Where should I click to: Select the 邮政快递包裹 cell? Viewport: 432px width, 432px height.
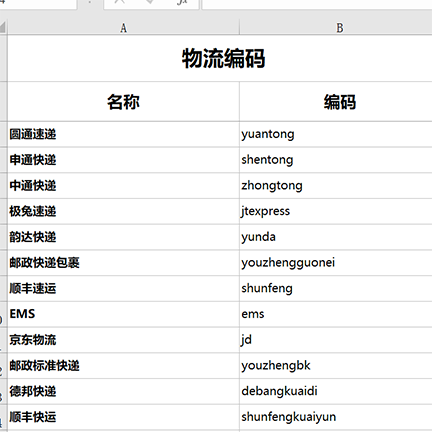123,263
